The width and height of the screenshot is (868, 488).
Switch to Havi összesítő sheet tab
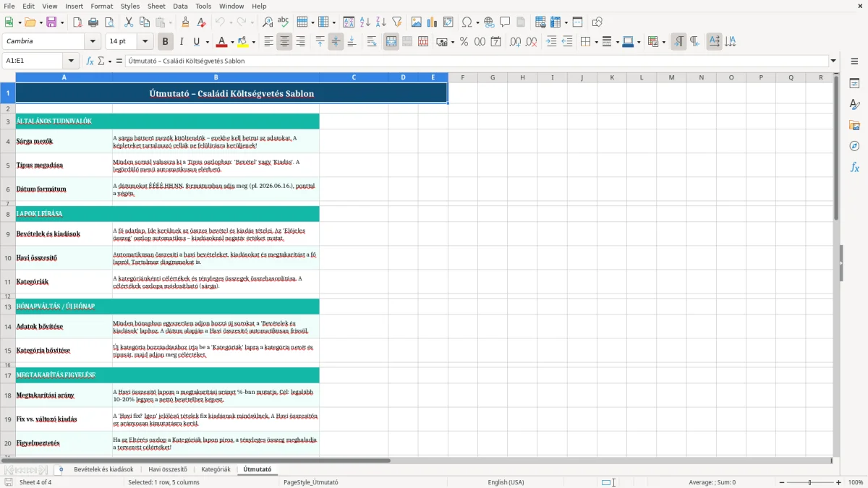168,469
